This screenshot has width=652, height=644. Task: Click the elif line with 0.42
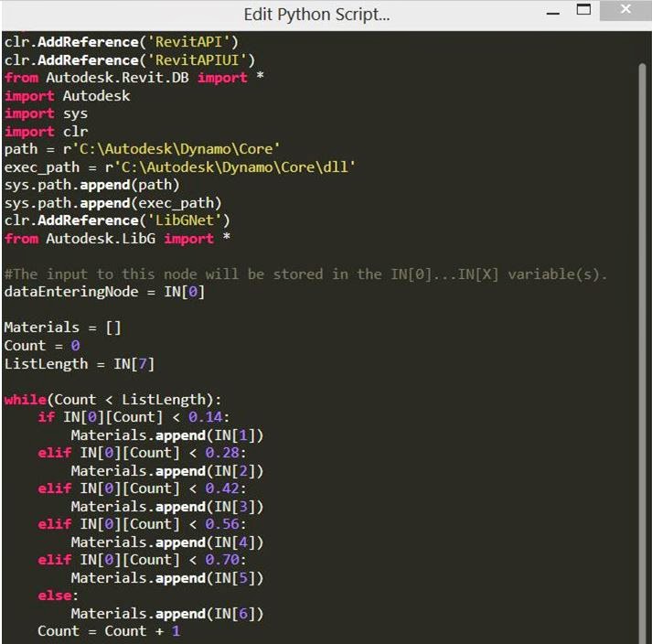point(142,488)
